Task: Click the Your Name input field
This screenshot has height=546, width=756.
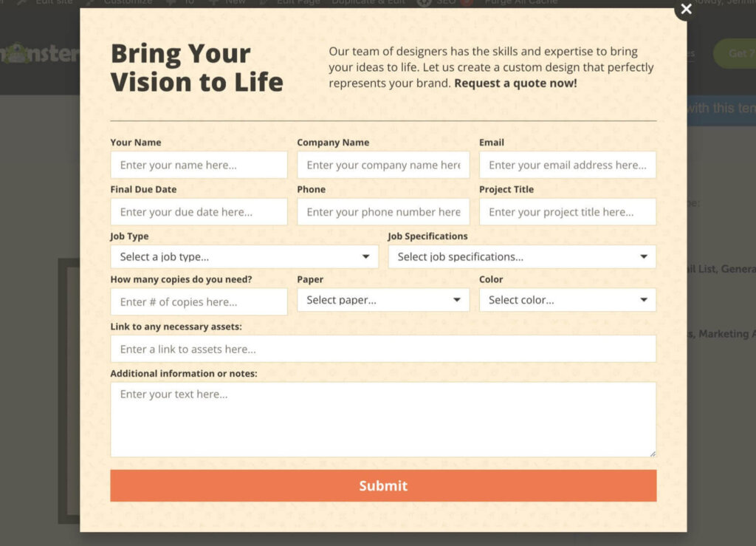Action: point(199,164)
